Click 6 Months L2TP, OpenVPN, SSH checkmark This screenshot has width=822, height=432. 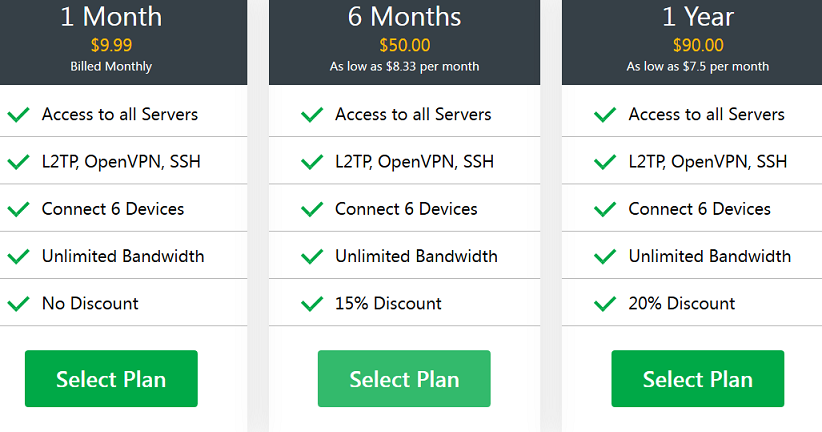click(311, 162)
